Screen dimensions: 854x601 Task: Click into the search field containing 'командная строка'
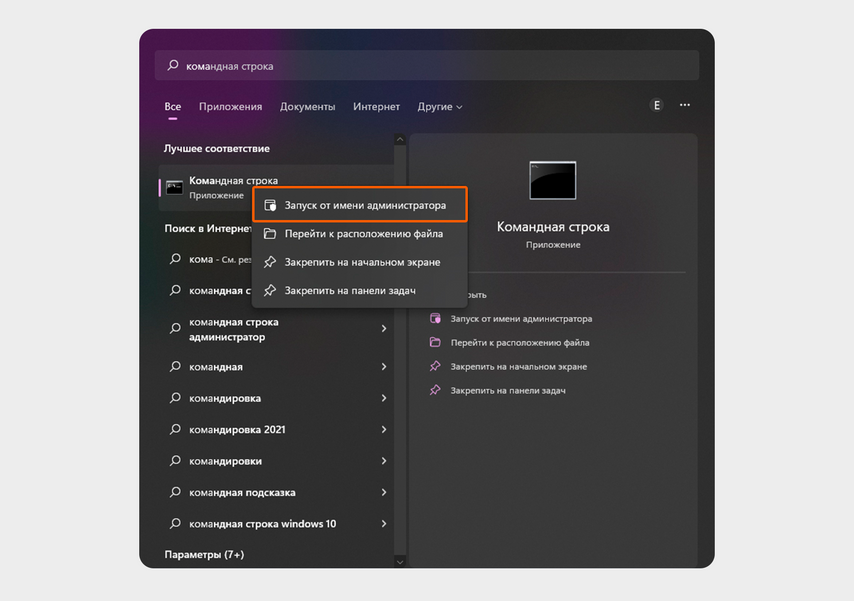426,65
